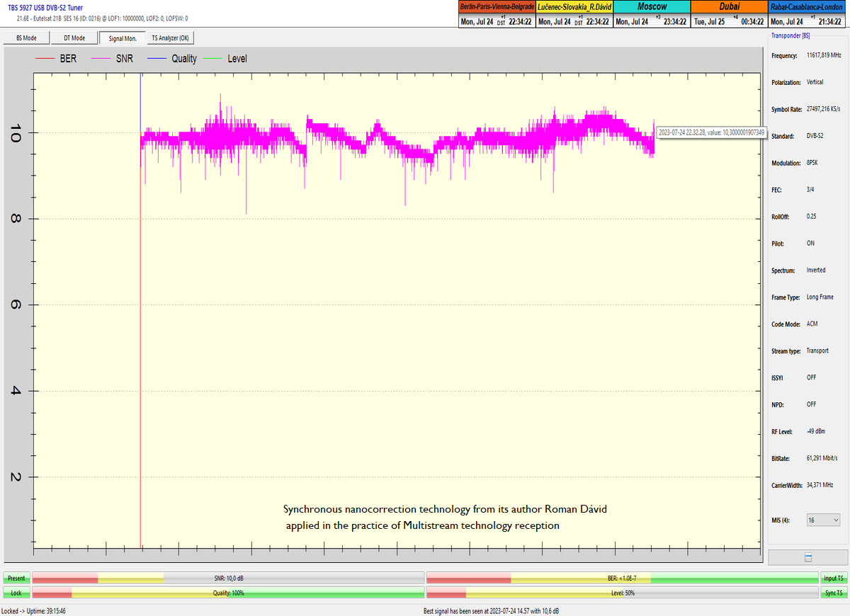Open the MIS stream ID dropdown
850x616 pixels.
(823, 520)
